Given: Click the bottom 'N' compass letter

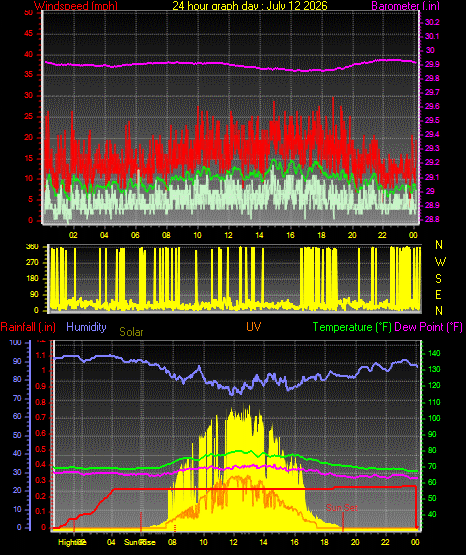Looking at the screenshot, I should click(x=439, y=311).
